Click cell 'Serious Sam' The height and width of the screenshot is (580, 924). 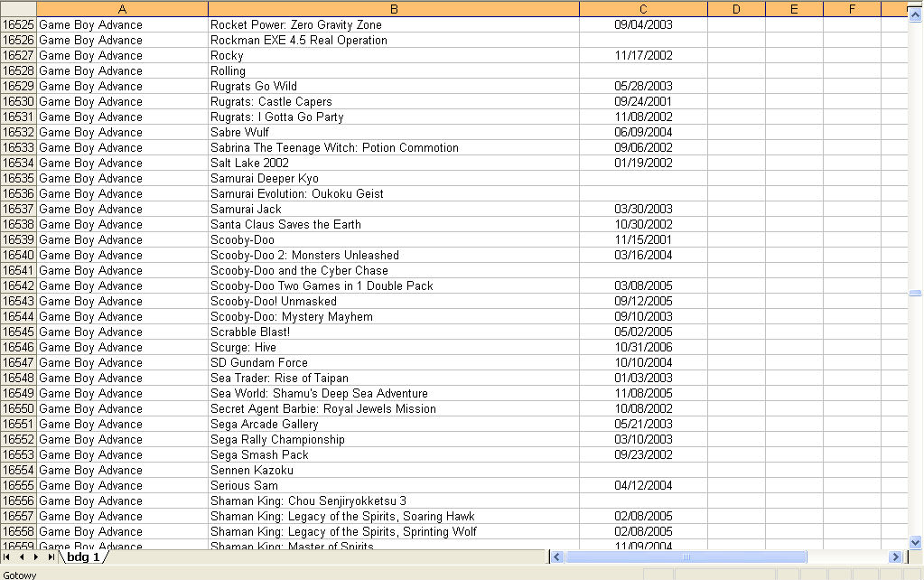(394, 485)
